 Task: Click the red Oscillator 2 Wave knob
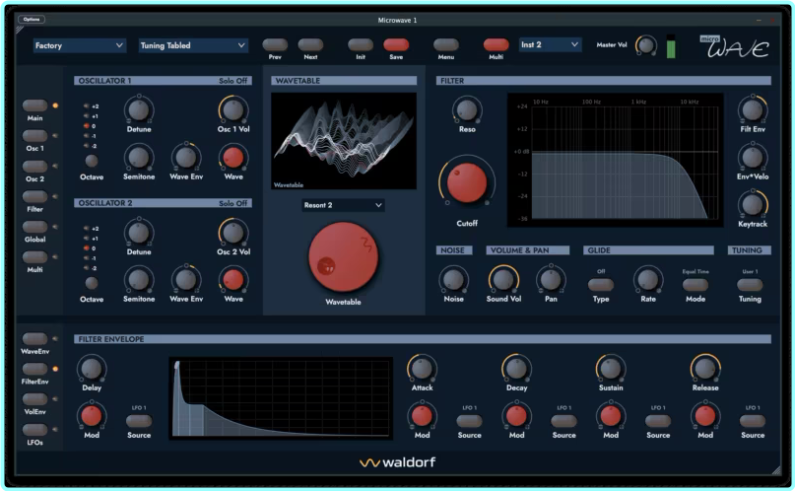233,279
